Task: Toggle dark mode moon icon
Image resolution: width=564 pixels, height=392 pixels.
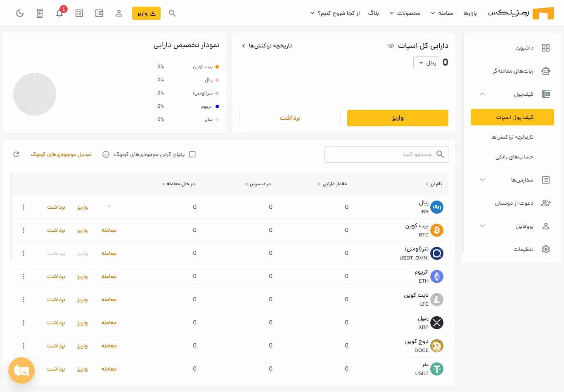Action: click(20, 13)
